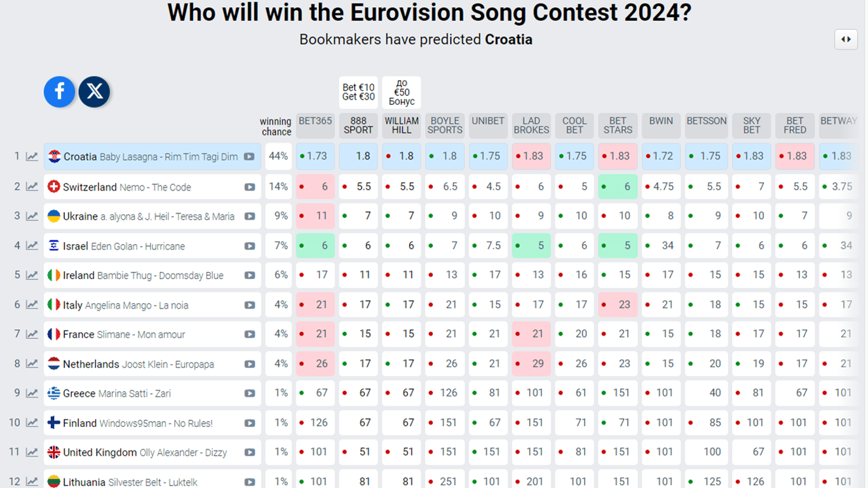Play Croatia's Baby Lasagna video
The height and width of the screenshot is (488, 868).
pyautogui.click(x=248, y=156)
